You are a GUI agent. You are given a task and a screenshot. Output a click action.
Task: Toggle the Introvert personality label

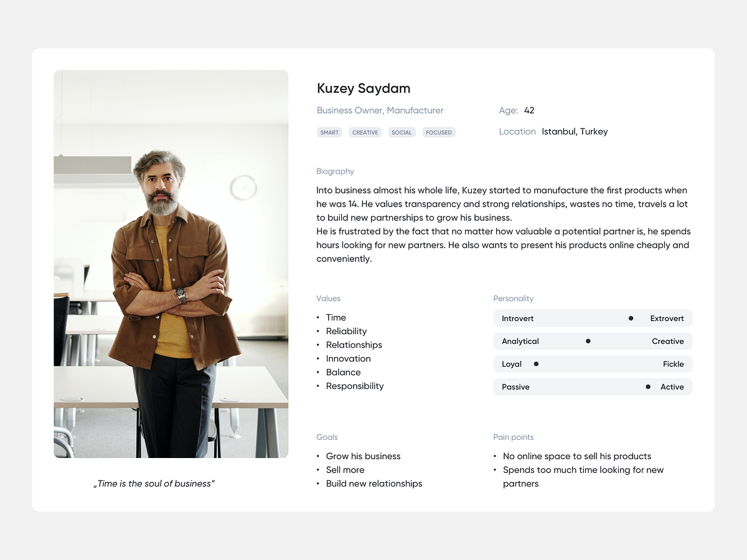(x=517, y=318)
